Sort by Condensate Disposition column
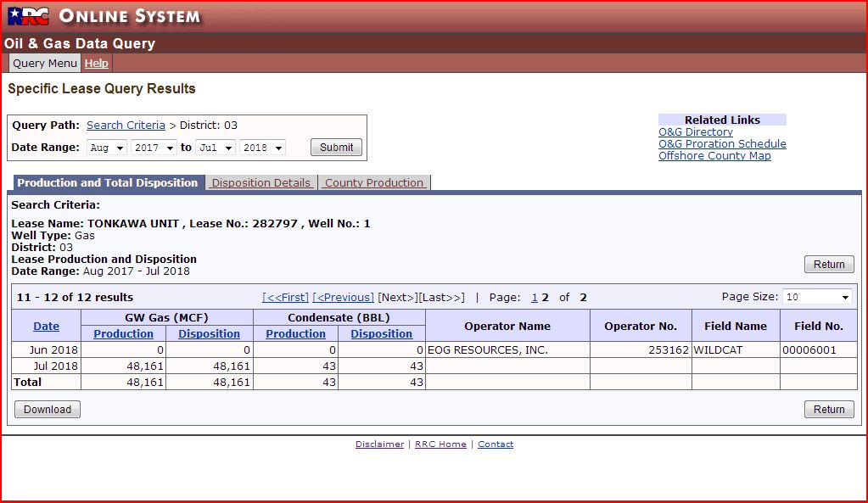868x503 pixels. point(382,333)
